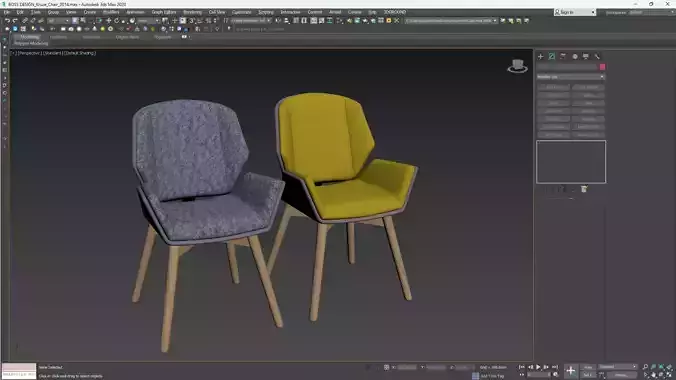Open the Utilities command panel tab
The image size is (676, 380).
(597, 57)
